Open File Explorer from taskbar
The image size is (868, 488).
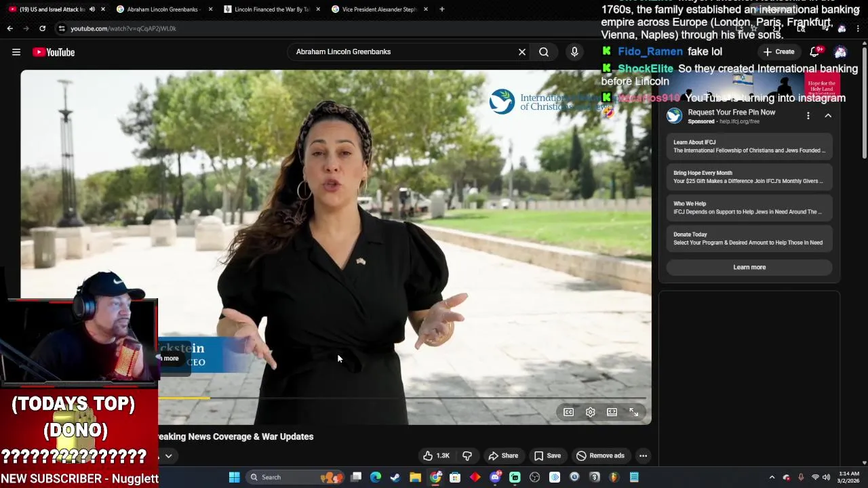pyautogui.click(x=415, y=477)
